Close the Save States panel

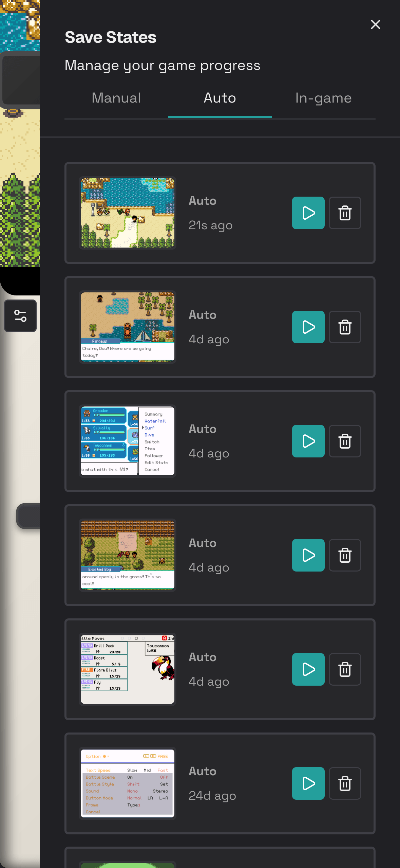[x=375, y=24]
